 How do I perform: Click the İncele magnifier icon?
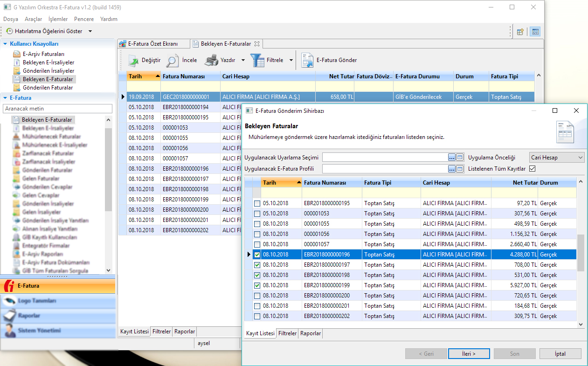(x=173, y=61)
